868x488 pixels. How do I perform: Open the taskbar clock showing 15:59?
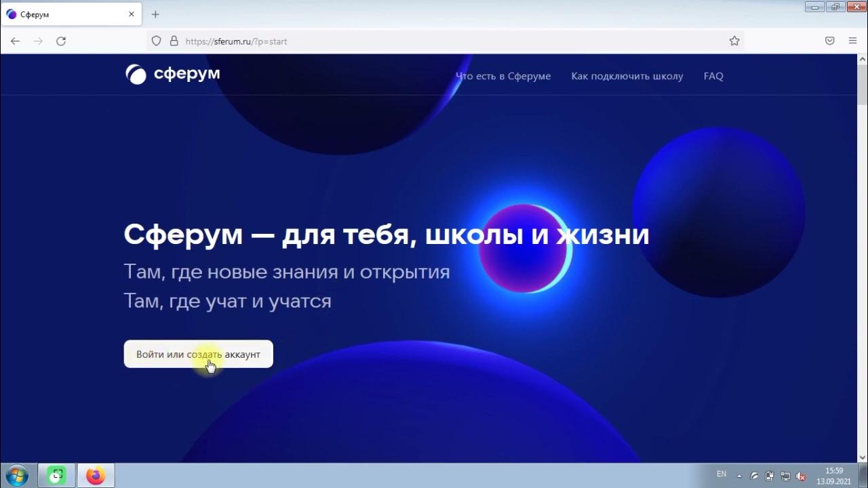834,476
